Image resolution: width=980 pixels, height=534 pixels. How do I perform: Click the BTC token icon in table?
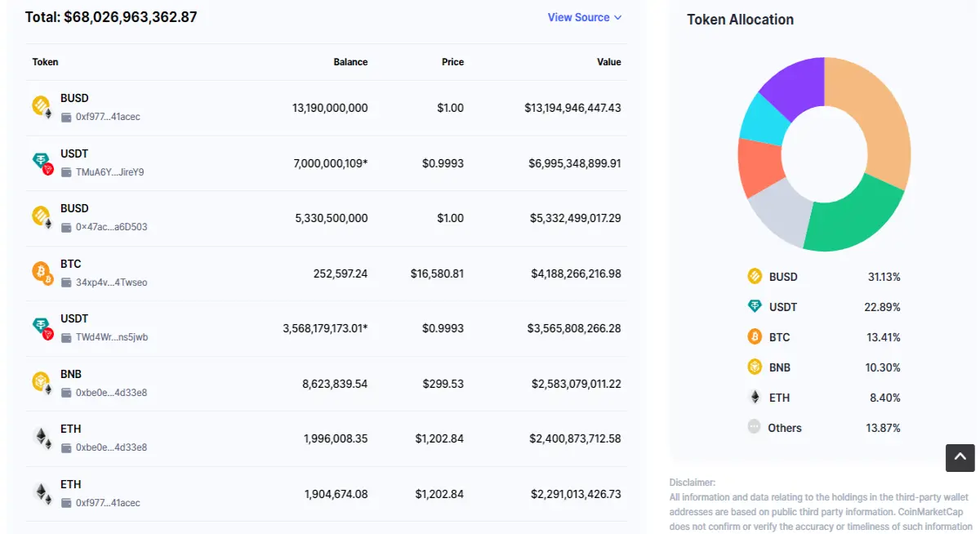(42, 272)
